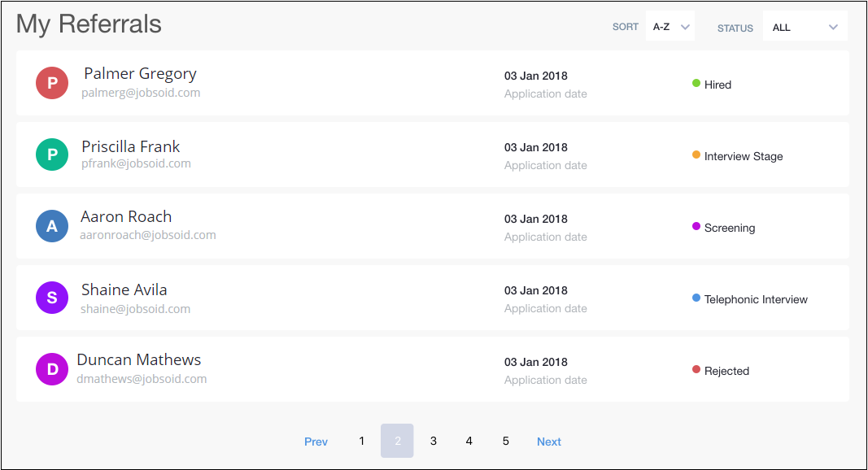Go to pagination page 3
This screenshot has width=868, height=470.
434,441
